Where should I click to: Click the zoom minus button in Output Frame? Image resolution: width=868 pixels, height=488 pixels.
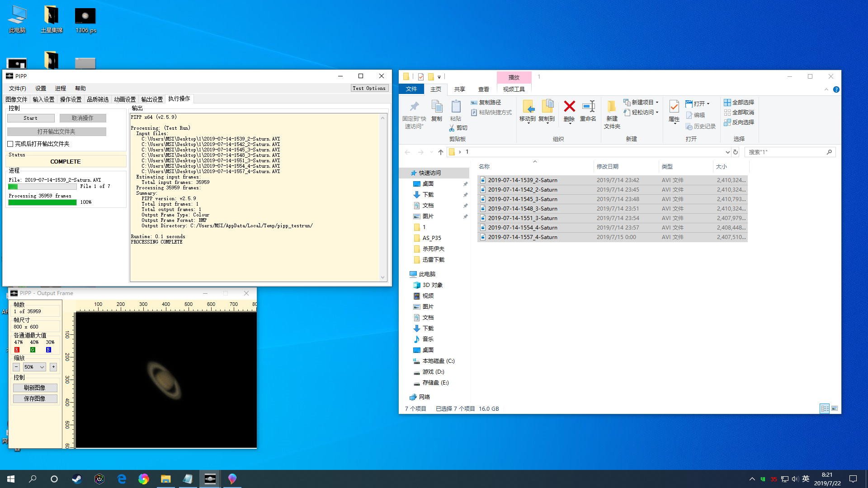16,367
